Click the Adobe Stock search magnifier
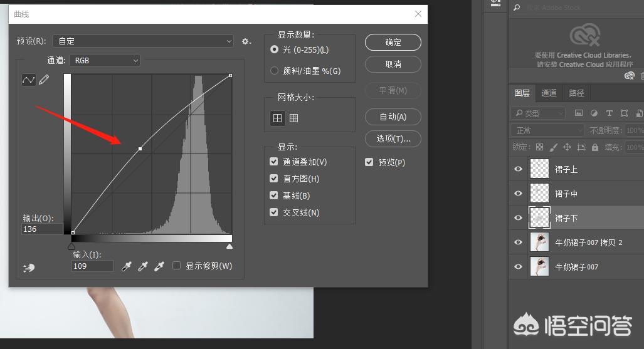644x349 pixels. pyautogui.click(x=517, y=8)
